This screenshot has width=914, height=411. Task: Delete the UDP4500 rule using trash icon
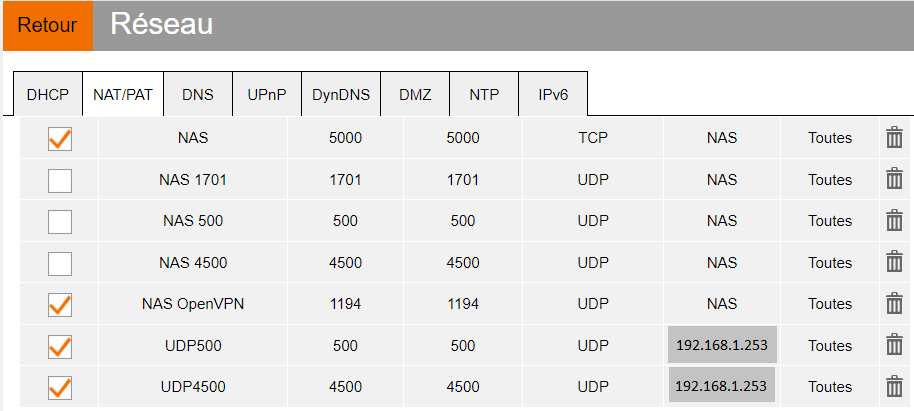(894, 387)
